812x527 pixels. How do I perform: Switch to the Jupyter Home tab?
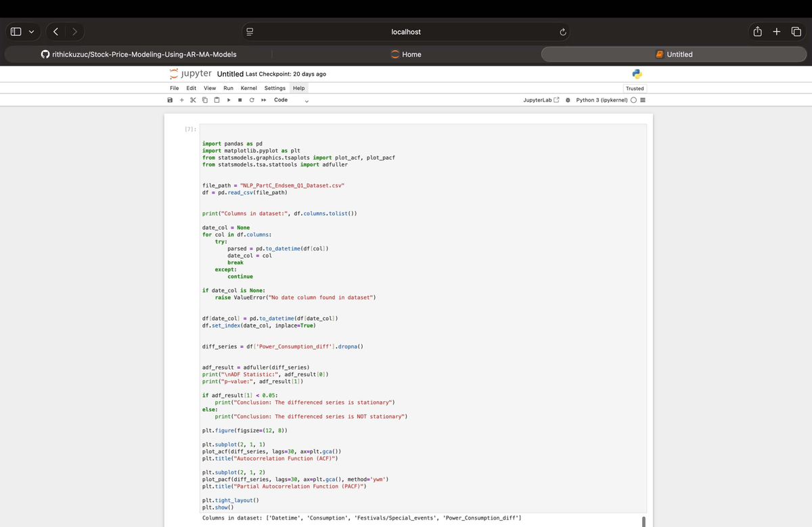(x=406, y=54)
